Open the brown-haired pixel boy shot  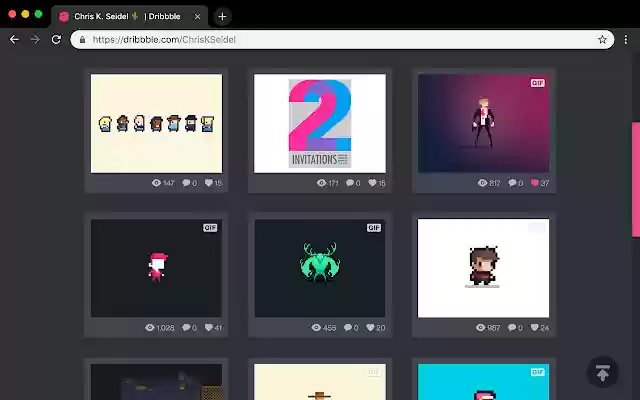click(x=483, y=268)
